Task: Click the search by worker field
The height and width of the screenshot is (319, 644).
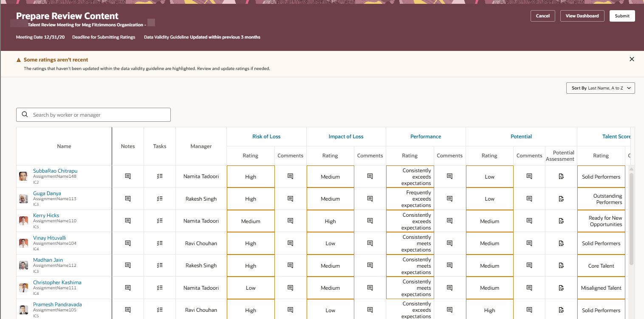Action: (93, 115)
